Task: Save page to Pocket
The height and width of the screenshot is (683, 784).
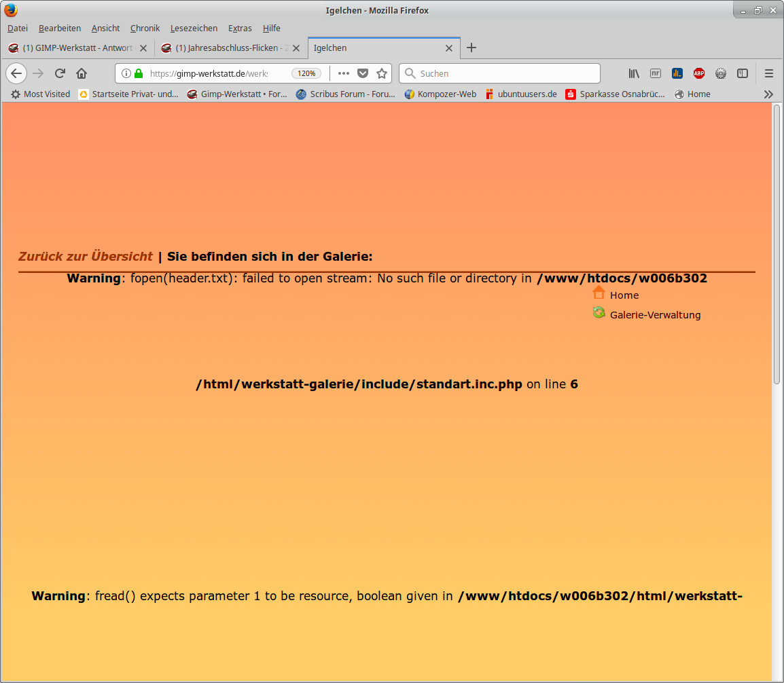Action: click(363, 73)
